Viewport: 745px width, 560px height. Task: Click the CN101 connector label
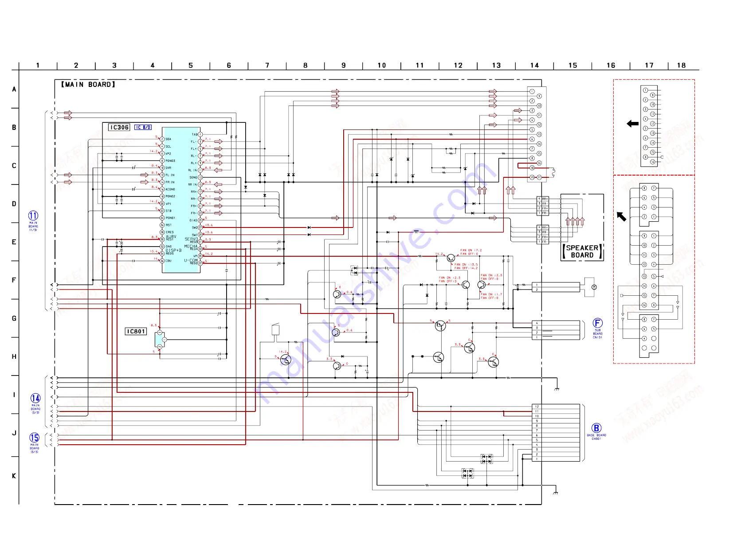[x=598, y=337]
